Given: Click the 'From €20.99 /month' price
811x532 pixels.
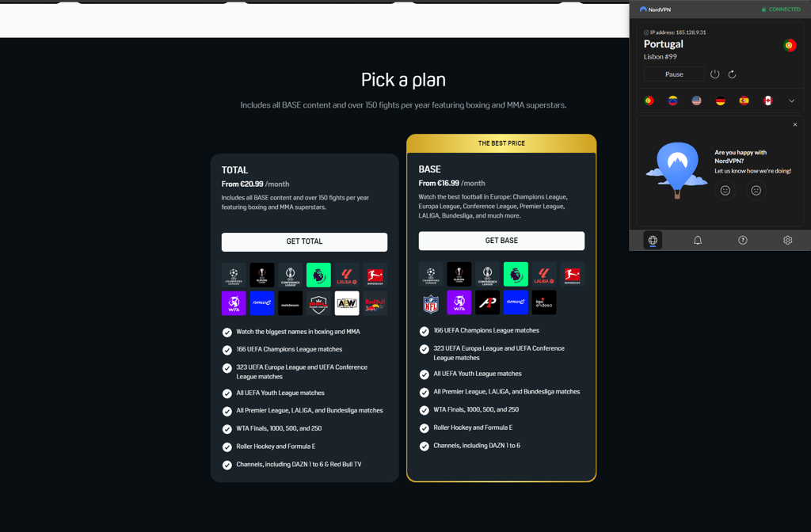Looking at the screenshot, I should coord(256,184).
